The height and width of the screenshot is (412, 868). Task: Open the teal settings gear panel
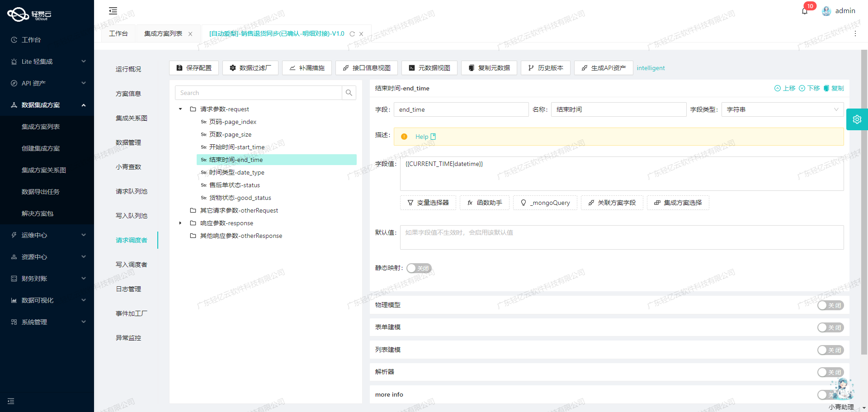click(857, 119)
